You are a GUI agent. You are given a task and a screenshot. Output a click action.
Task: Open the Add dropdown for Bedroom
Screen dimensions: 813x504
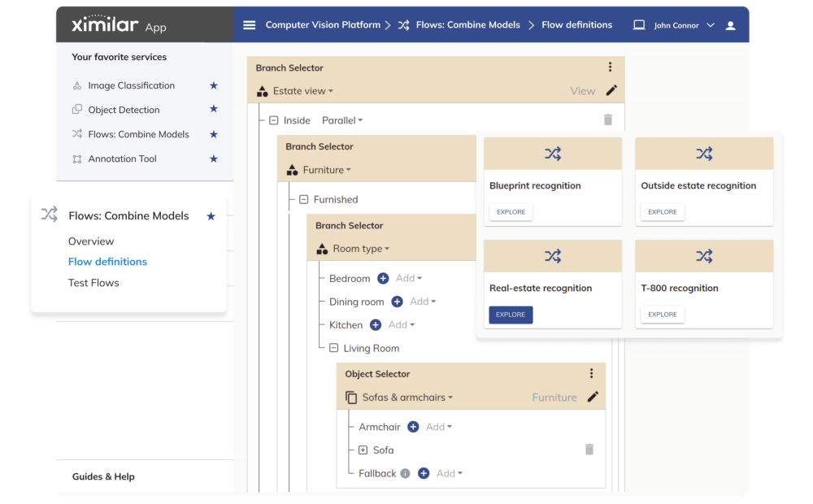click(409, 279)
